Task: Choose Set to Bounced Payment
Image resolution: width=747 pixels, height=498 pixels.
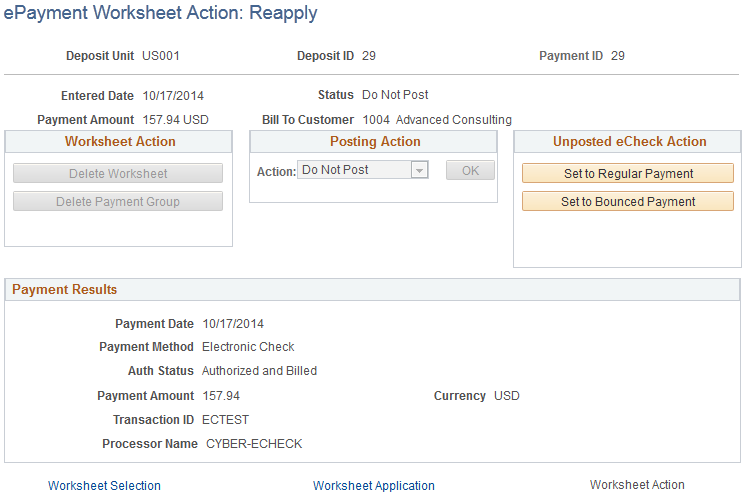Action: tap(628, 202)
